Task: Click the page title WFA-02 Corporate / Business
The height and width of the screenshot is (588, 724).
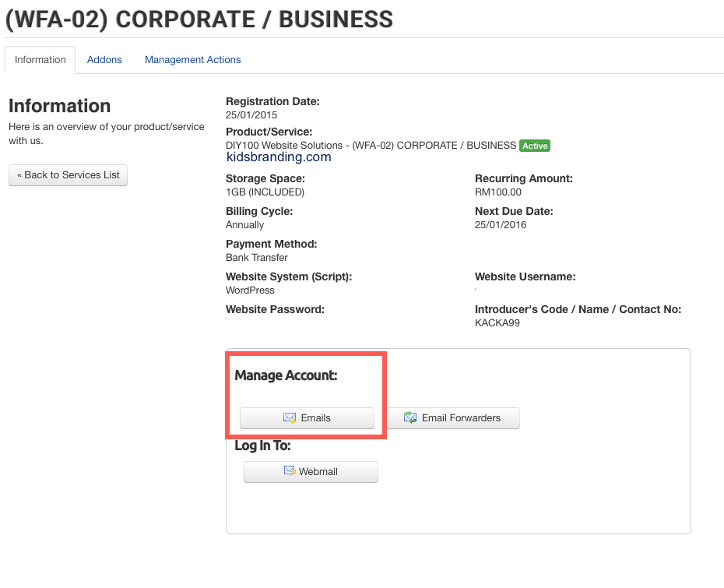Action: (x=199, y=19)
